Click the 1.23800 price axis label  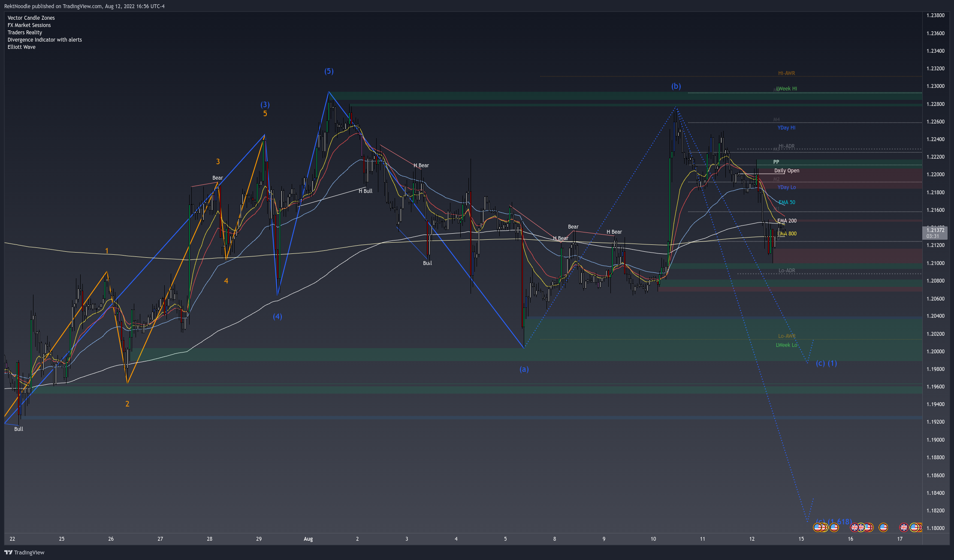[936, 15]
